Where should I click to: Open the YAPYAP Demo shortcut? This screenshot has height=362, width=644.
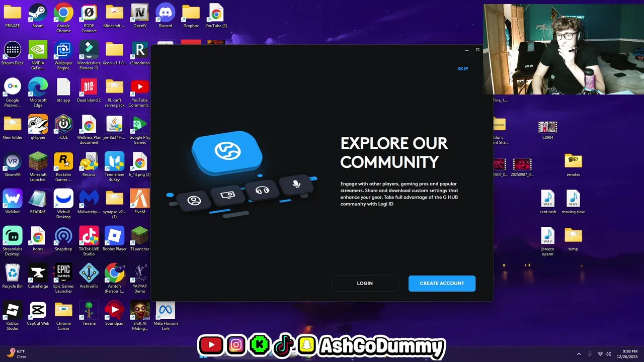tap(140, 278)
